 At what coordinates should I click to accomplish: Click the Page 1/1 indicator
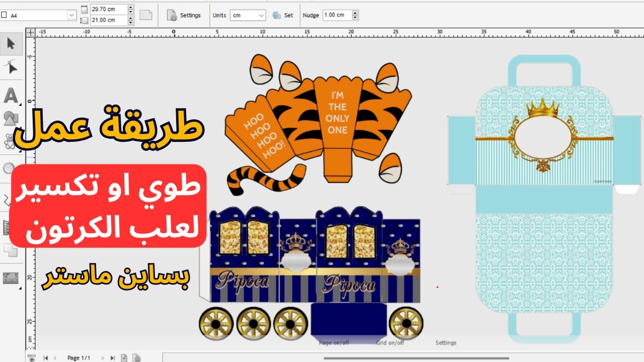click(x=79, y=358)
